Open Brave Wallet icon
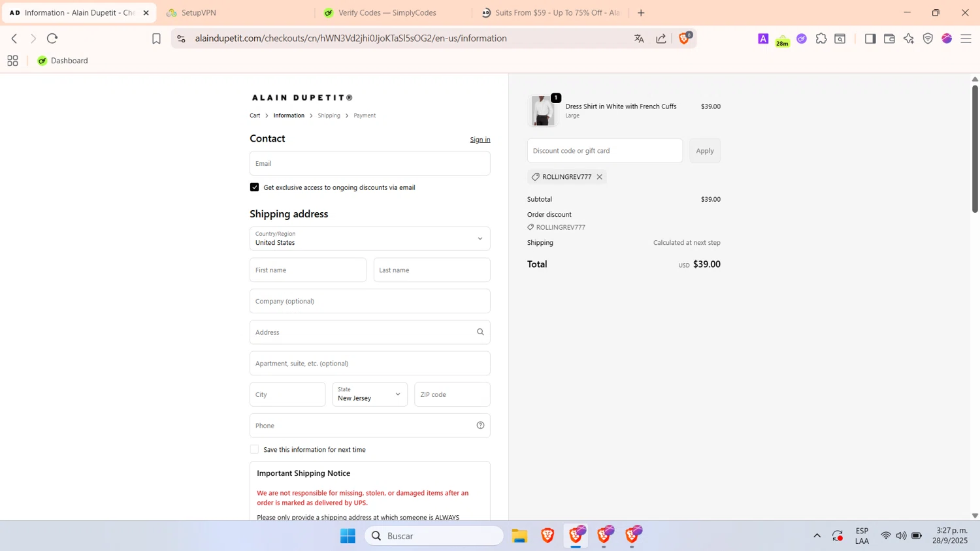 [889, 39]
